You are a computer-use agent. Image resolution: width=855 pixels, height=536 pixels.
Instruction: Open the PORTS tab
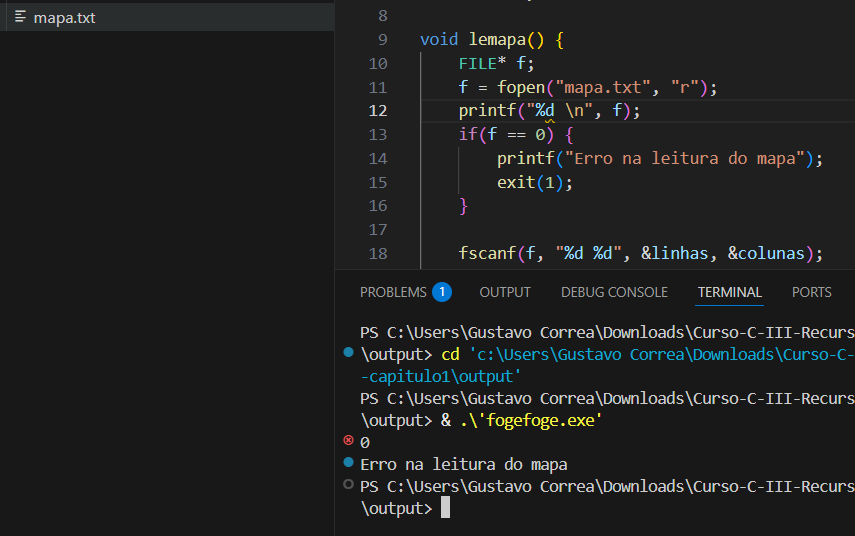(811, 292)
